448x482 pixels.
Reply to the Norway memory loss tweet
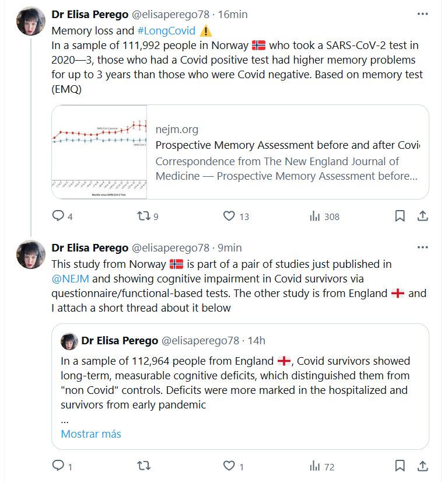[x=58, y=216]
